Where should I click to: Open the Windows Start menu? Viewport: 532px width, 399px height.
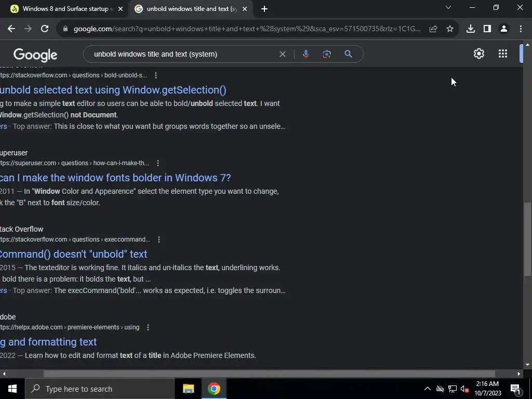tap(12, 389)
